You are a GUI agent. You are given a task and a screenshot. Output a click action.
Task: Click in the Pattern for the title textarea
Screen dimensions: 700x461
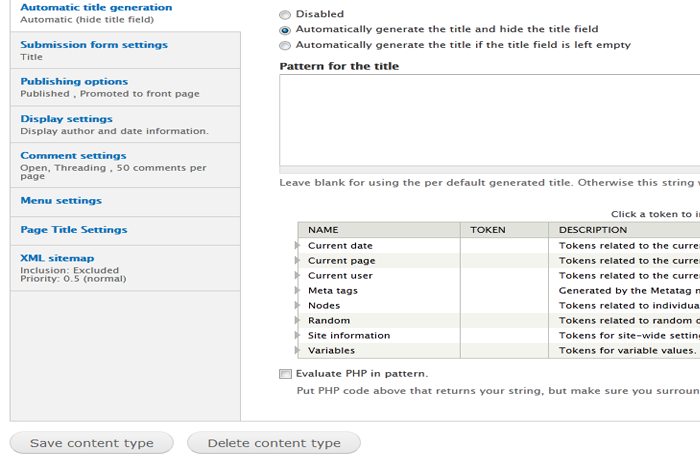[x=490, y=120]
